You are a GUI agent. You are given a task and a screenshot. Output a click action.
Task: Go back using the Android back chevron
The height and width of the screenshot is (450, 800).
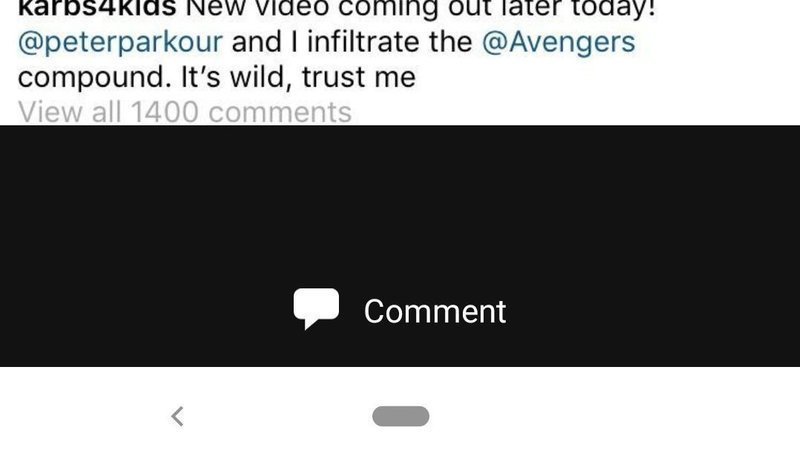coord(177,416)
